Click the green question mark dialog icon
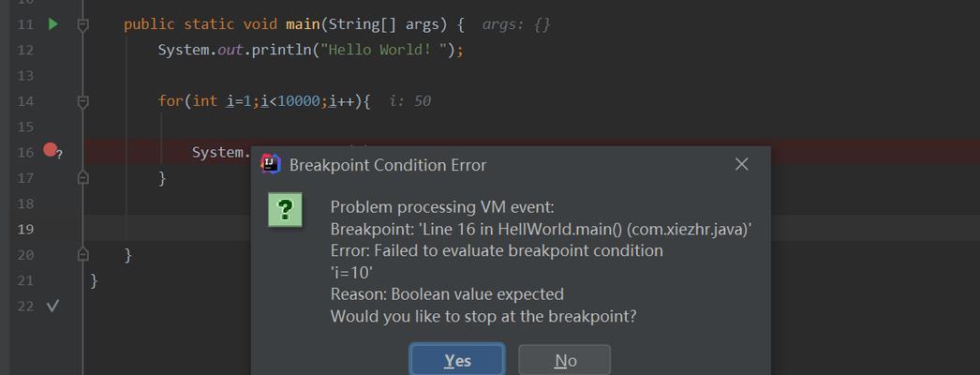 point(285,210)
